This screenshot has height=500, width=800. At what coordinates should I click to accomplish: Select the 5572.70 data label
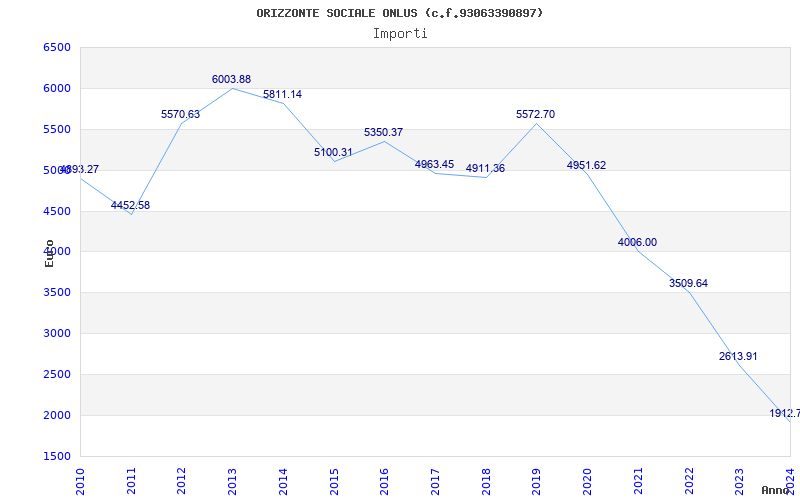point(536,115)
